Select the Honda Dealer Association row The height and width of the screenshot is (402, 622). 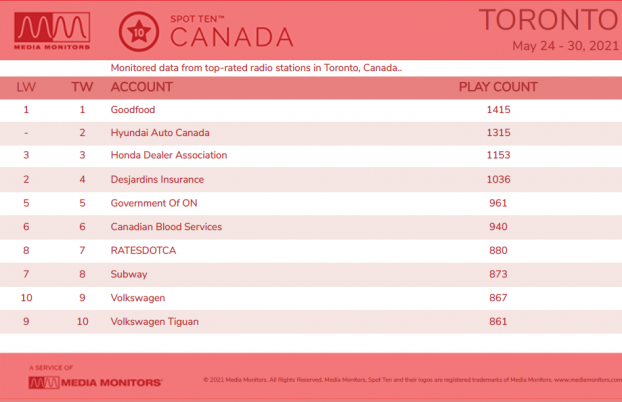pyautogui.click(x=311, y=155)
